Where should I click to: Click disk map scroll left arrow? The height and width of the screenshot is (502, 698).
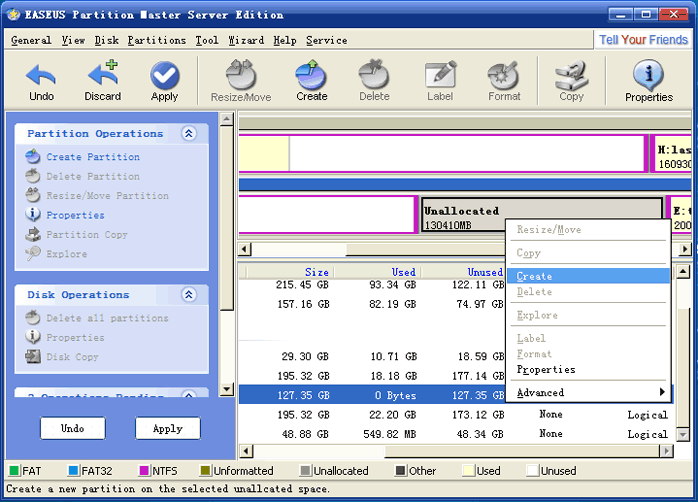245,248
